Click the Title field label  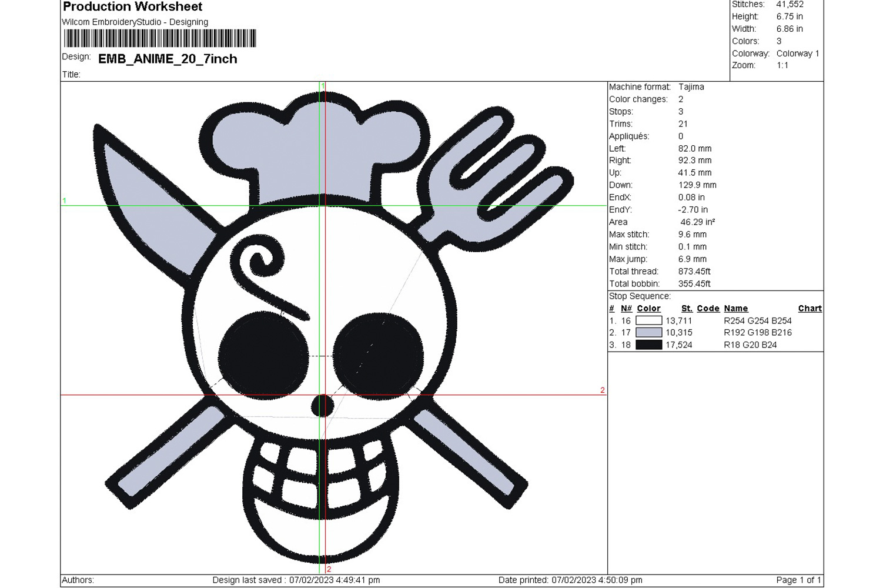[x=71, y=75]
